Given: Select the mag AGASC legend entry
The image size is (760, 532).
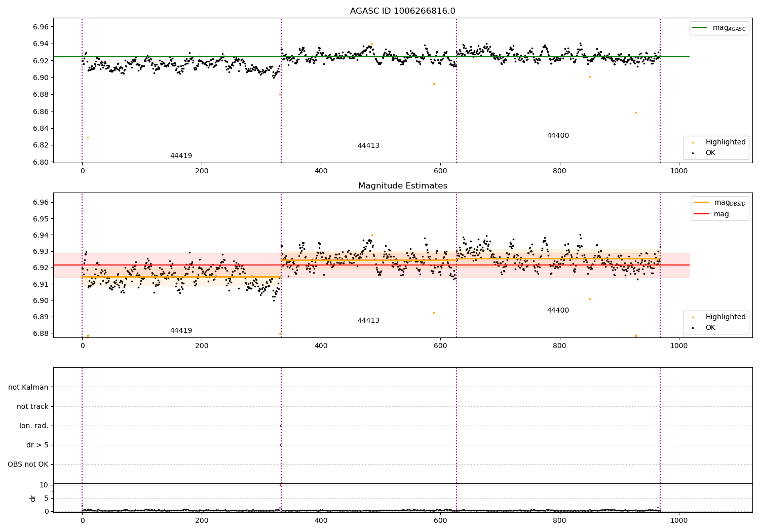Looking at the screenshot, I should 718,28.
